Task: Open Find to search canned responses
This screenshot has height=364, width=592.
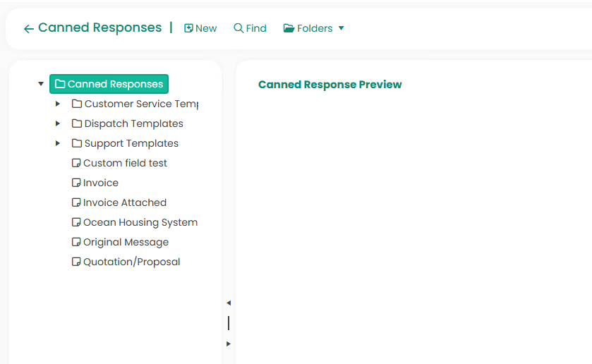Action: pos(250,28)
